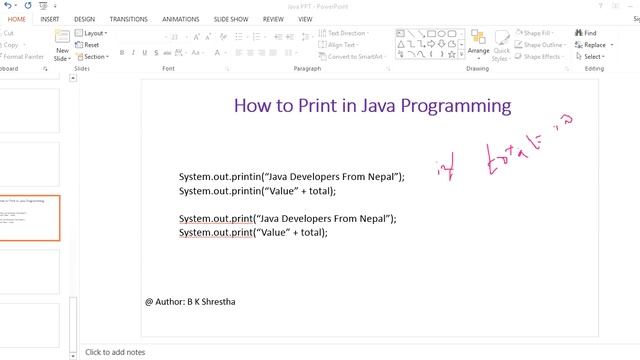Justify text alignment

point(273,53)
